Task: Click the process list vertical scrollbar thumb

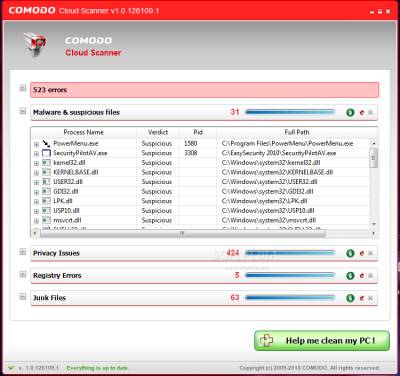Action: pyautogui.click(x=373, y=158)
